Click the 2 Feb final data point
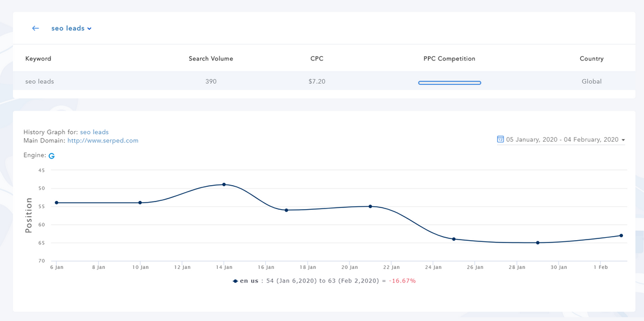This screenshot has height=321, width=644. [x=621, y=235]
